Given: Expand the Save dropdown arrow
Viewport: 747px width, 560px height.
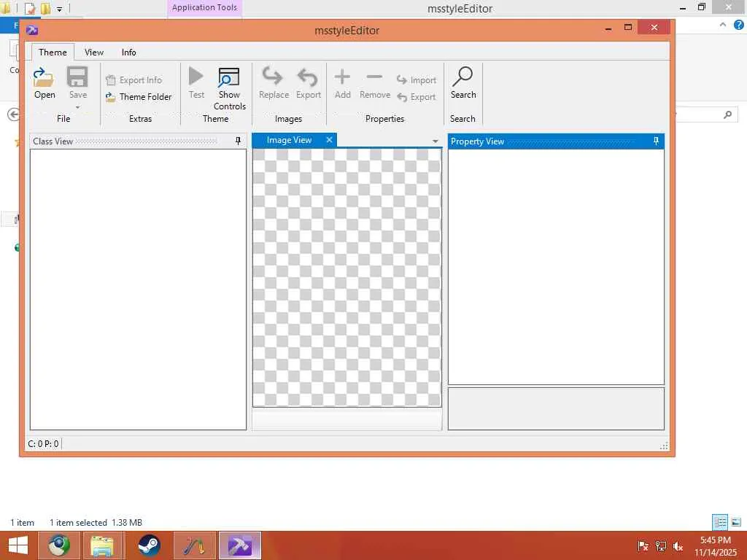Looking at the screenshot, I should (77, 107).
